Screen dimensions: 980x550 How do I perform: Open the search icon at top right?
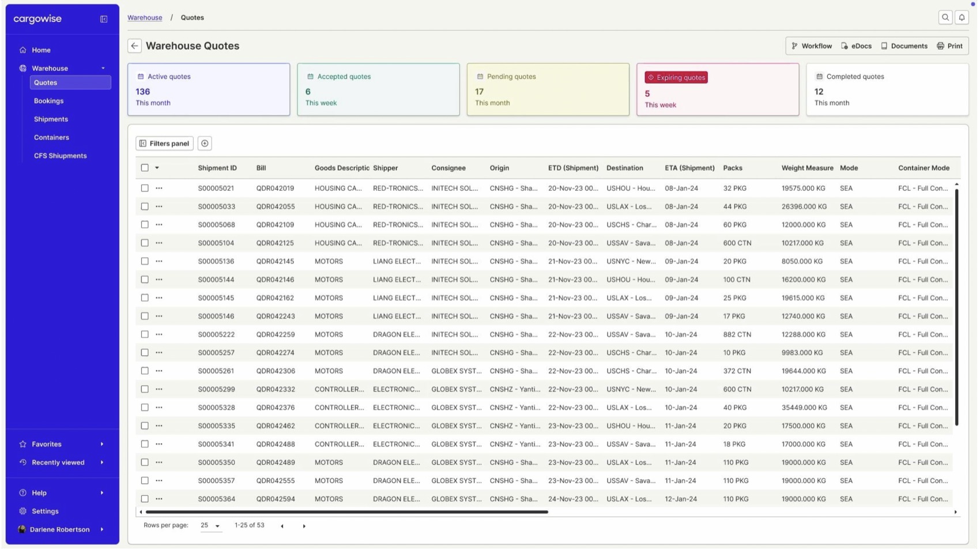click(x=945, y=18)
